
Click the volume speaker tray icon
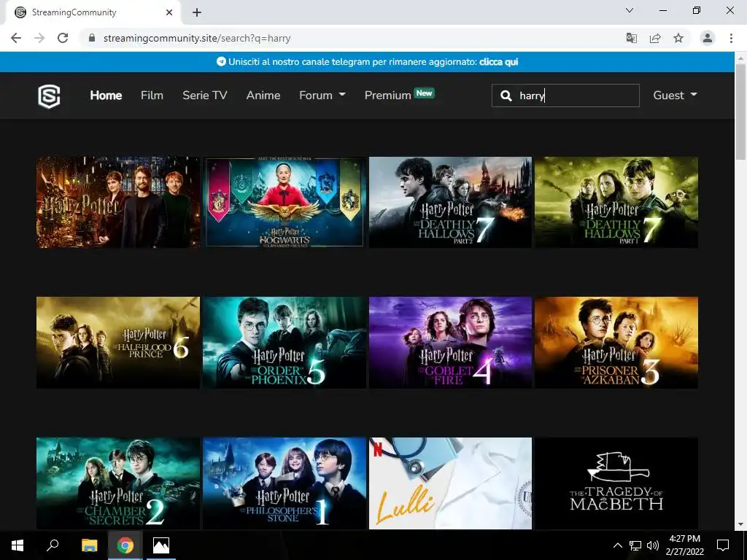[x=653, y=545]
